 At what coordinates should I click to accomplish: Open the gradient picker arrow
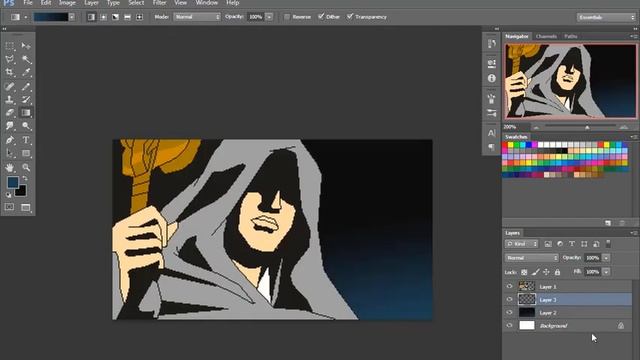click(72, 17)
